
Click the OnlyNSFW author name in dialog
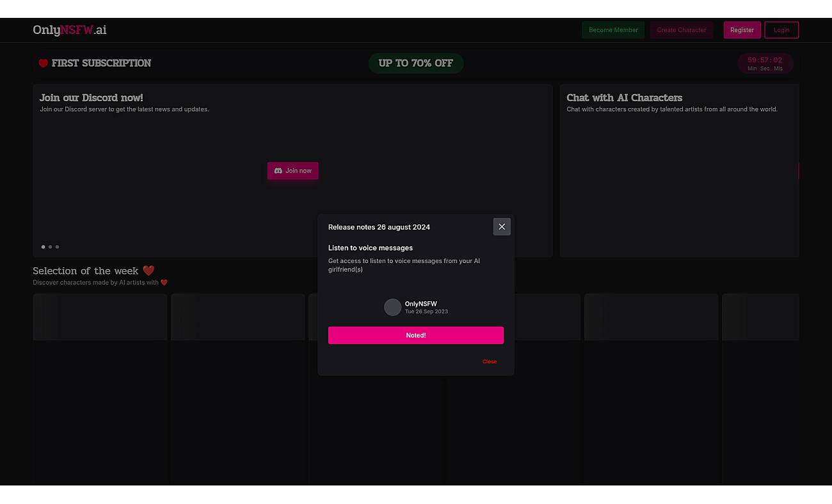(x=421, y=304)
